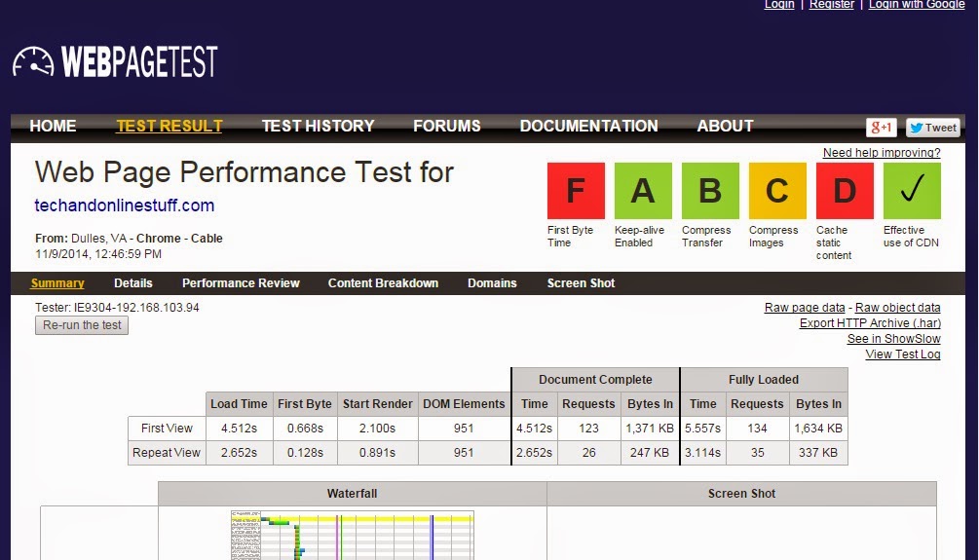Viewport: 979px width, 560px height.
Task: Click the First View row label
Action: tap(167, 429)
